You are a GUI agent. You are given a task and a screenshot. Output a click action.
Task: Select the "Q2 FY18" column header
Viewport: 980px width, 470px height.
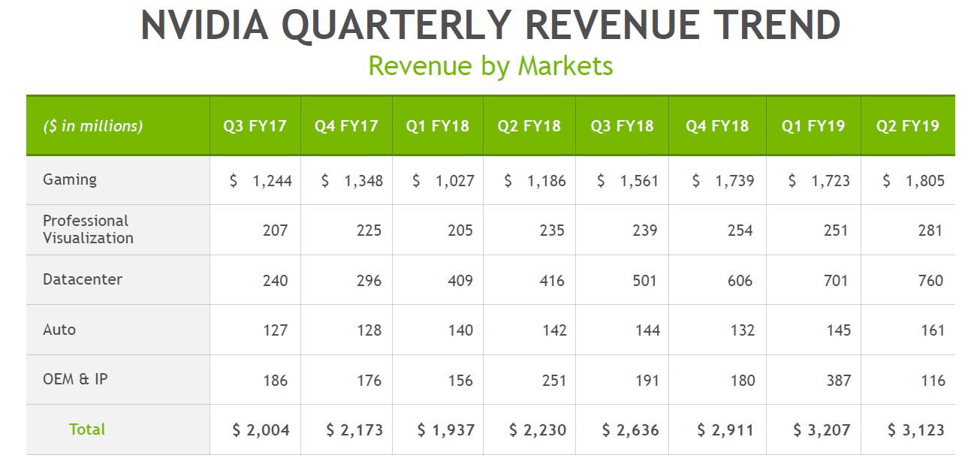(529, 126)
